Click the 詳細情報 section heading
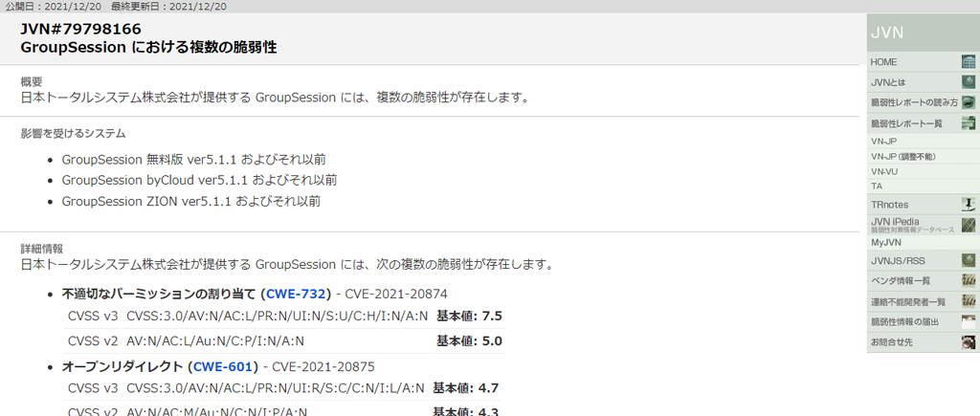Screen dimensions: 980x416 coord(42,249)
